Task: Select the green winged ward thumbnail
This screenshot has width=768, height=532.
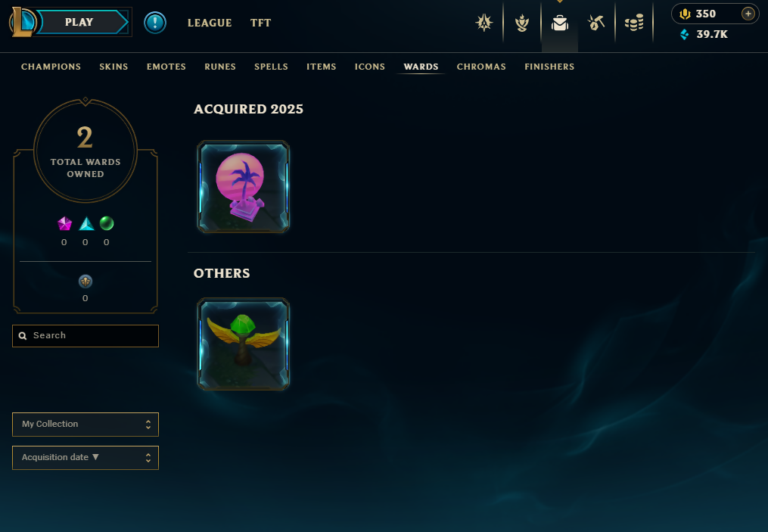Action: pos(244,344)
